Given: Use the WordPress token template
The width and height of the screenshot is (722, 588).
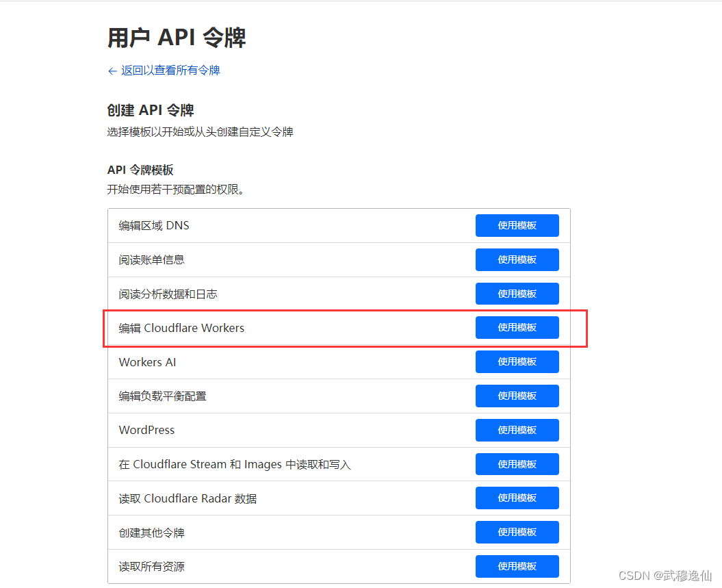Looking at the screenshot, I should (x=517, y=430).
